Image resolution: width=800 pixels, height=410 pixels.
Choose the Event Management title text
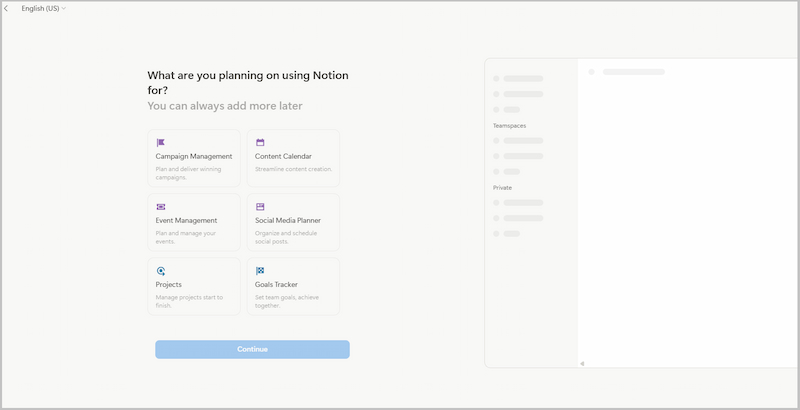tap(186, 221)
